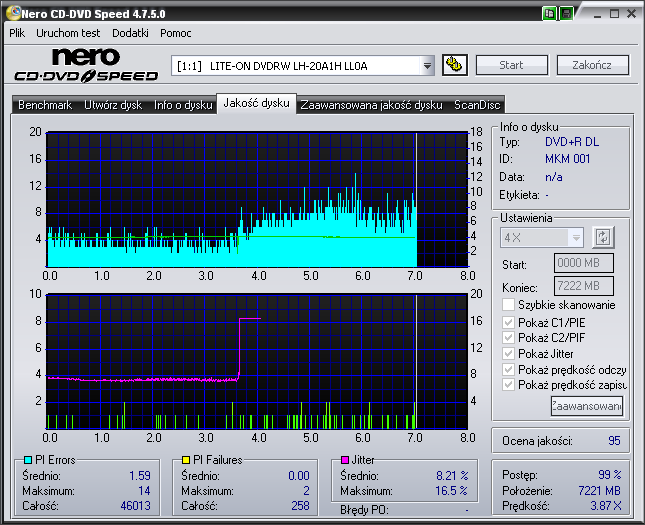Click the Jitter Średnio value 8.21 %
Screen dimensions: 645x525
click(x=452, y=476)
